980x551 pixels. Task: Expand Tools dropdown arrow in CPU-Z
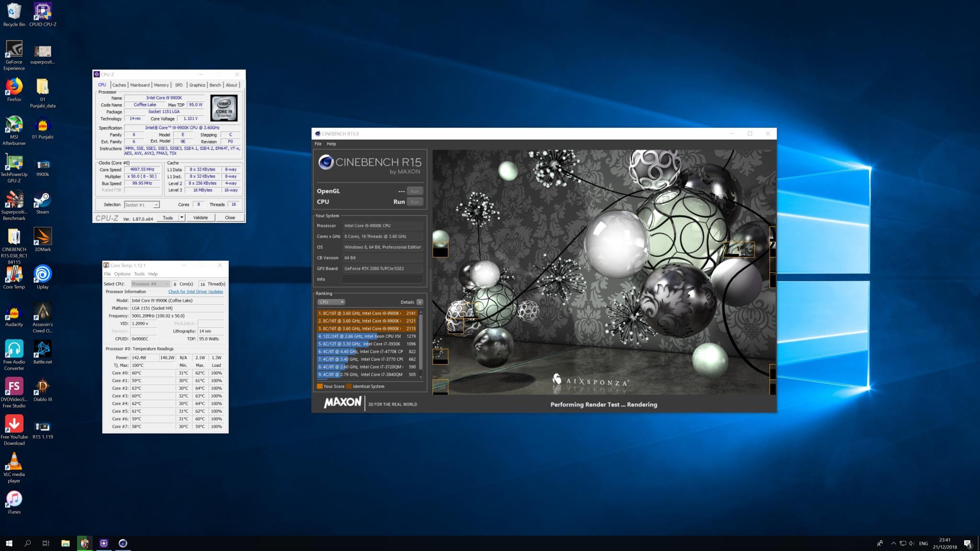tap(182, 218)
